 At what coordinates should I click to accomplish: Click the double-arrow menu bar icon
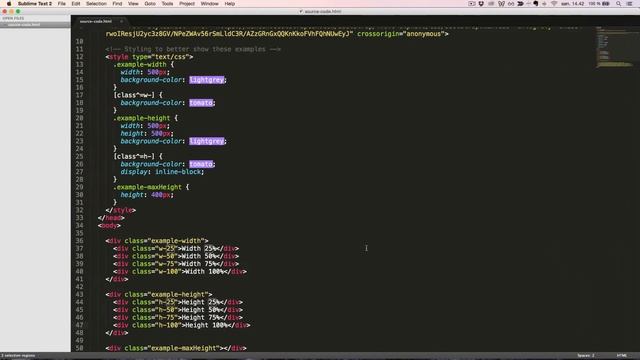point(520,4)
